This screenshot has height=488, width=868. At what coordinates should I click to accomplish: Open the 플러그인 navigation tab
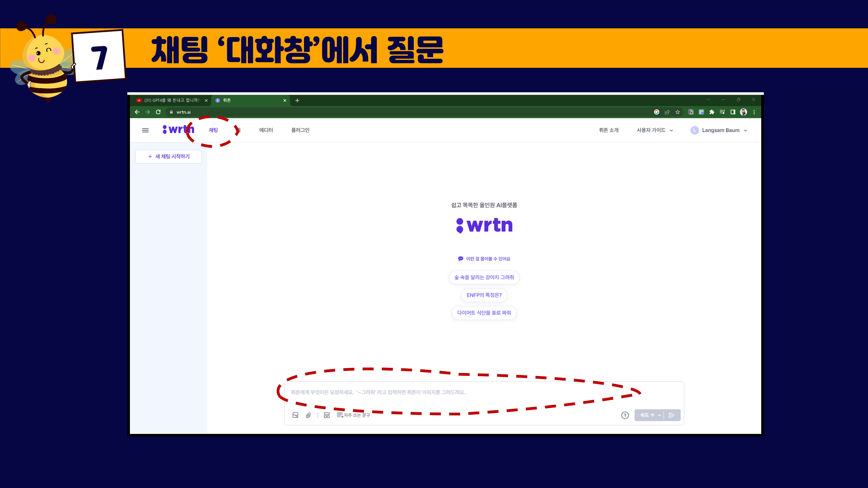[x=300, y=130]
